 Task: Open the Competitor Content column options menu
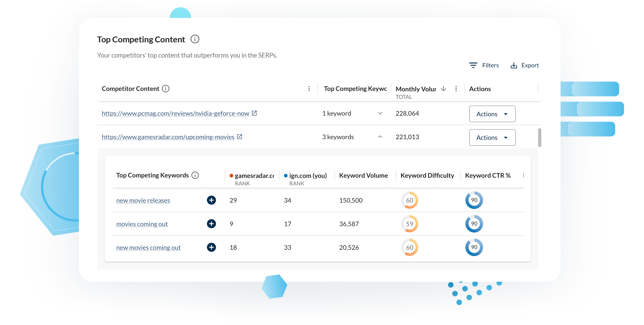coord(309,88)
